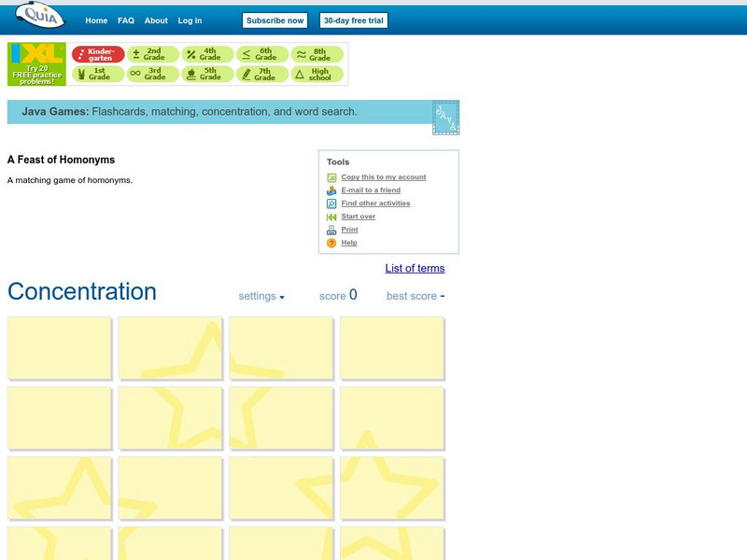
Task: Flip the second card in the third row
Action: click(x=171, y=488)
